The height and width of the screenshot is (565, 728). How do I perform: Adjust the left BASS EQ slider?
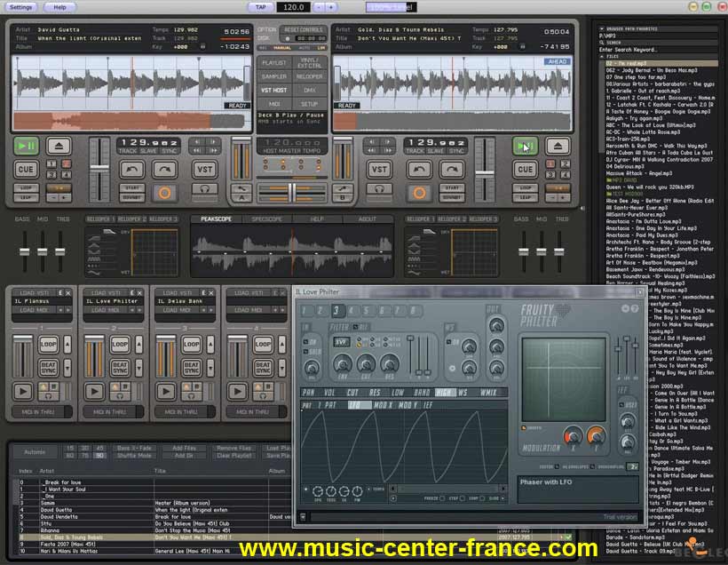(24, 251)
